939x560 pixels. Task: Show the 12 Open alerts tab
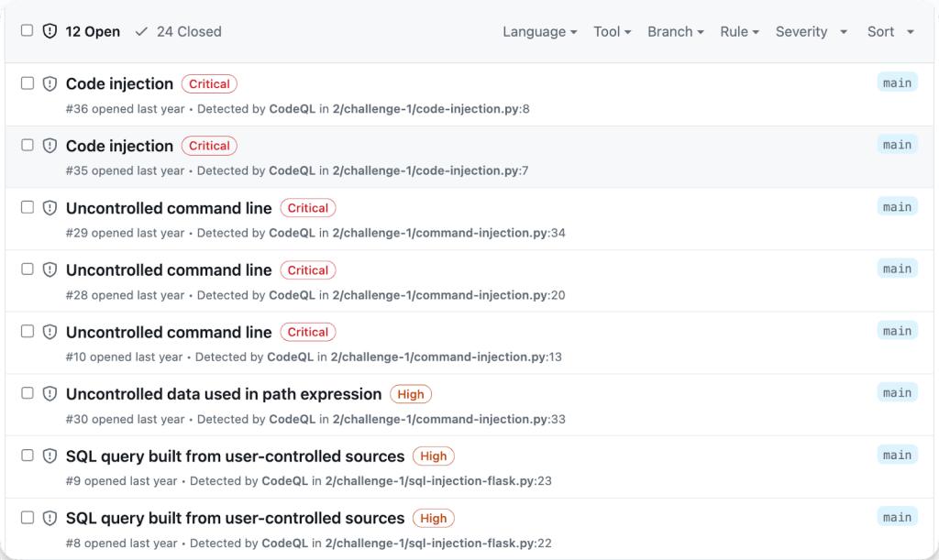pyautogui.click(x=93, y=31)
